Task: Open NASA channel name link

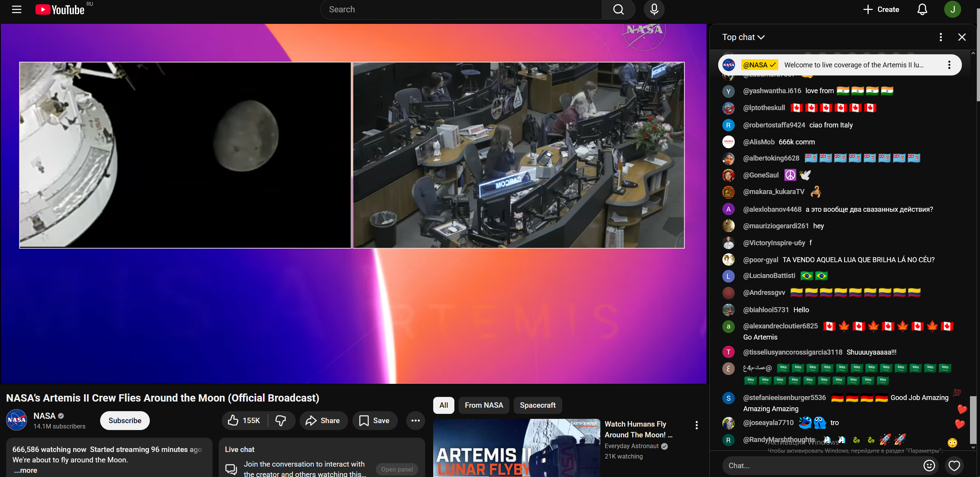Action: [45, 416]
